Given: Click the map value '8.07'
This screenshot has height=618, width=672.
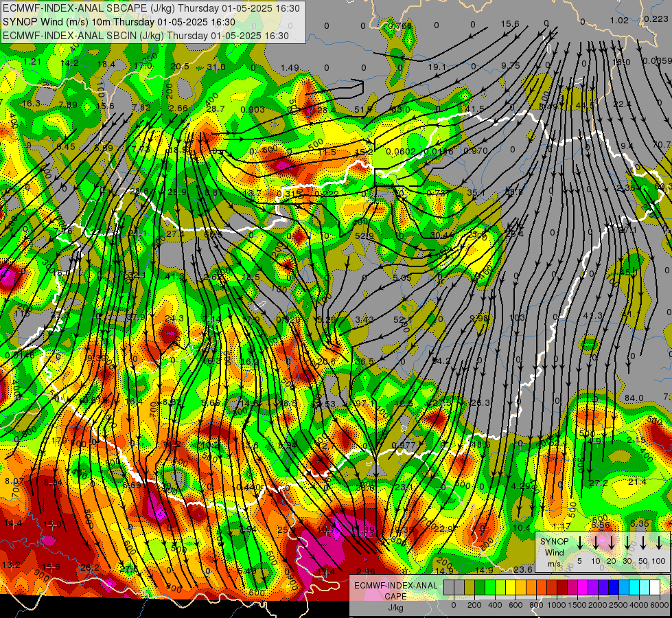Looking at the screenshot, I should click(14, 481).
